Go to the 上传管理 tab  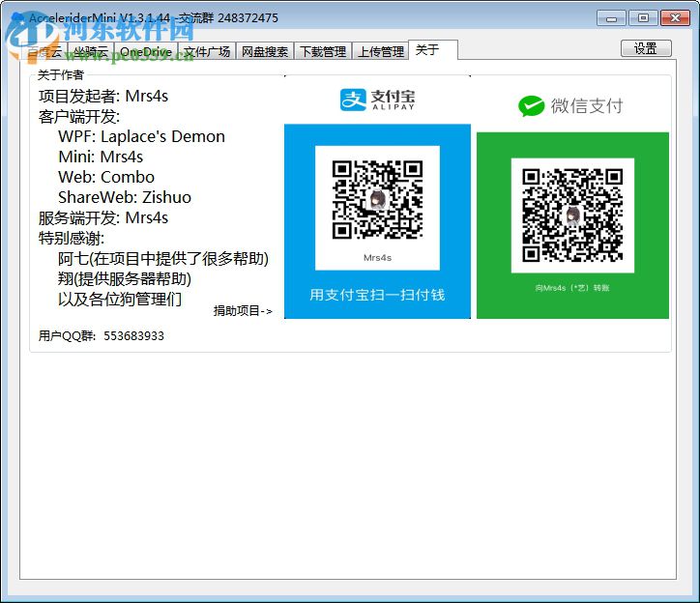pyautogui.click(x=381, y=51)
